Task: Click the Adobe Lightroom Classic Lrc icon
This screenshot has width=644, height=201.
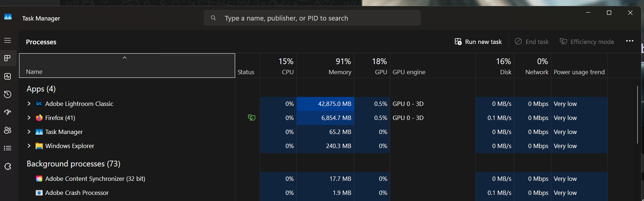Action: click(x=39, y=104)
